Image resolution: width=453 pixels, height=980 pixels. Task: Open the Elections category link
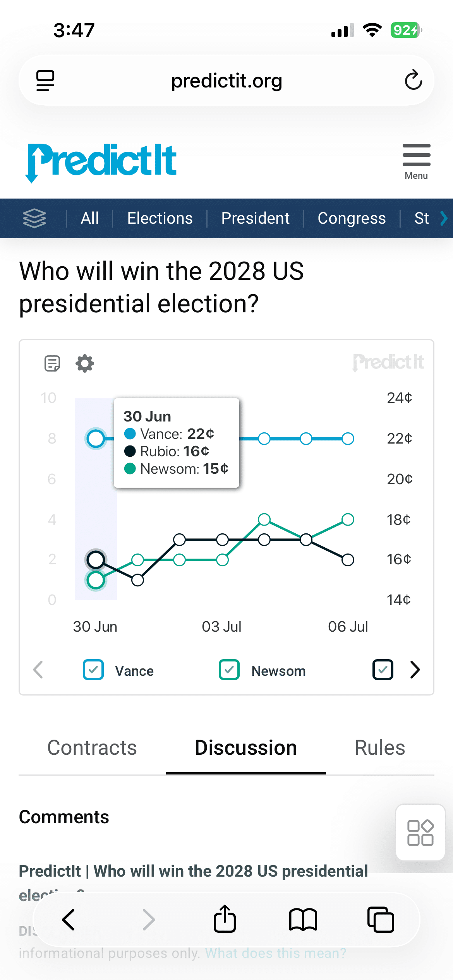(160, 218)
